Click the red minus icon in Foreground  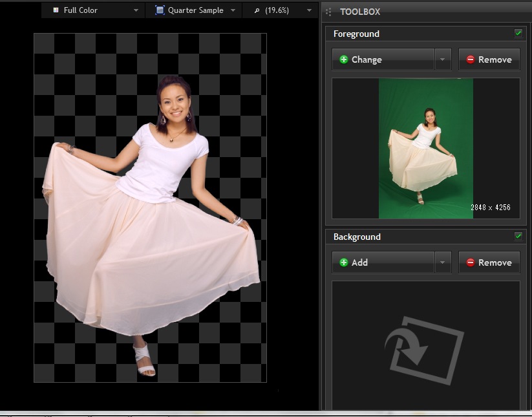click(471, 59)
